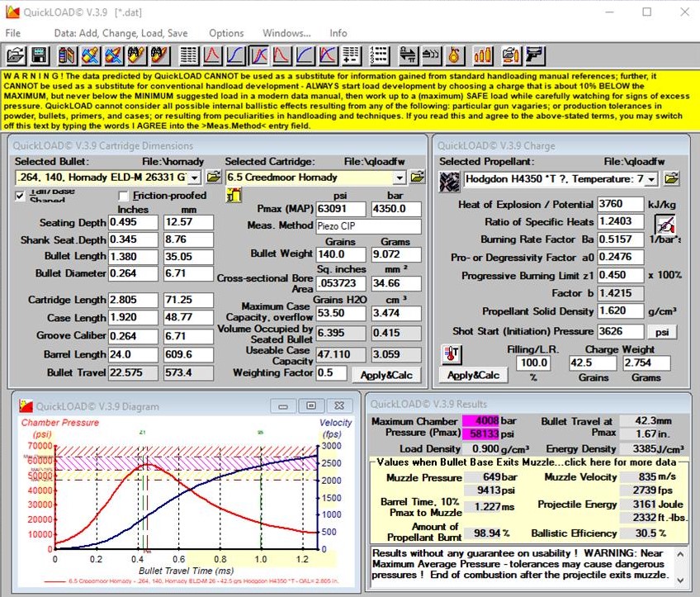
Task: Open propellant file folder icon beside propellant dropdown
Action: 671,178
